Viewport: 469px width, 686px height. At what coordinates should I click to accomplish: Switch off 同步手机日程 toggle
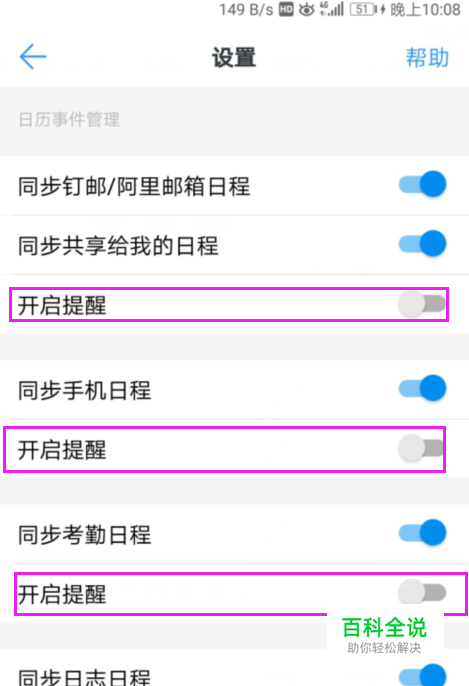point(422,388)
